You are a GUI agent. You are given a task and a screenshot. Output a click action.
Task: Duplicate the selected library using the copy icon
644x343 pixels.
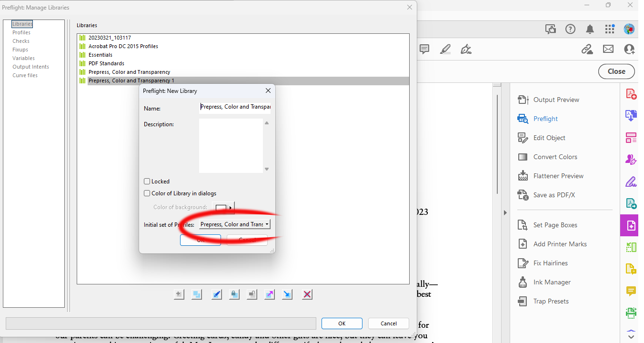pos(197,294)
